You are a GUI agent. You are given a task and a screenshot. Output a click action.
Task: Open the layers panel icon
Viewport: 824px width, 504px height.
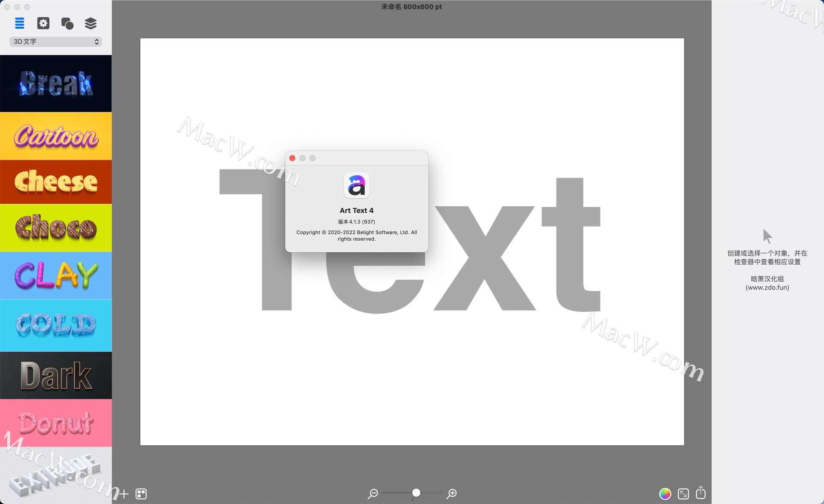(91, 23)
